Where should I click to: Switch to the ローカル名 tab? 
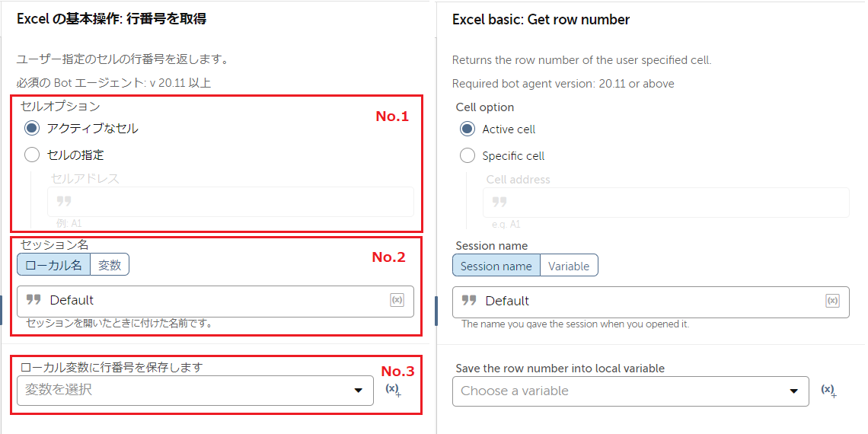point(53,264)
